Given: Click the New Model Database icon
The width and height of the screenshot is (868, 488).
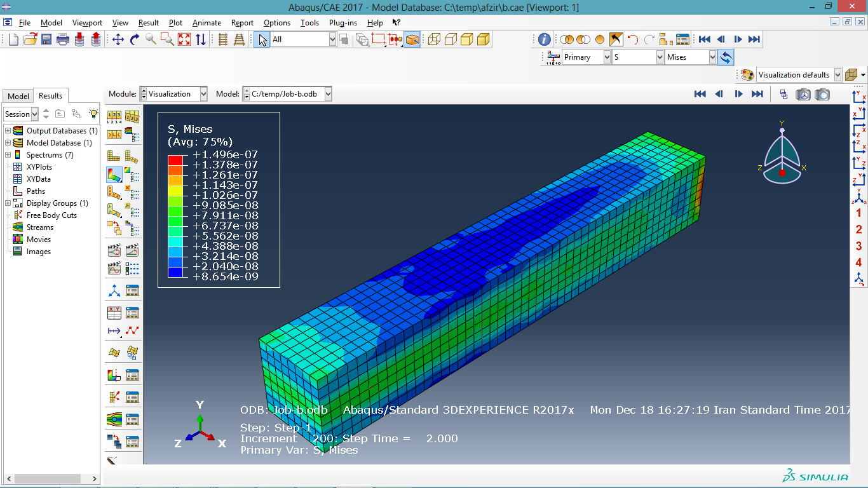Looking at the screenshot, I should 13,39.
